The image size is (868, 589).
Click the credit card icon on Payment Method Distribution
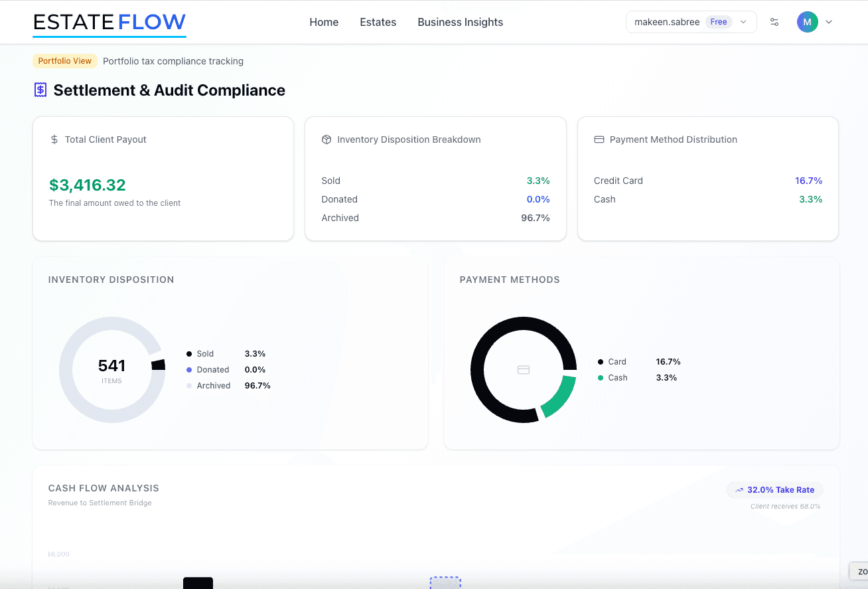tap(599, 139)
